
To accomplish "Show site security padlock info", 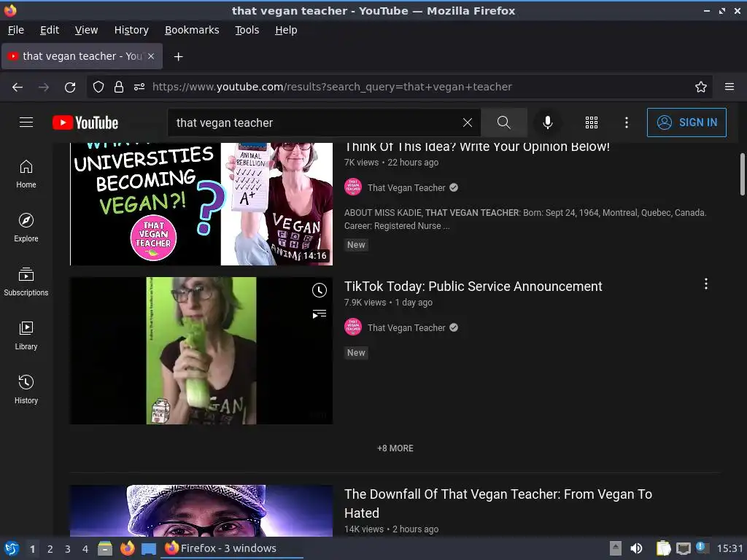I will pos(119,87).
